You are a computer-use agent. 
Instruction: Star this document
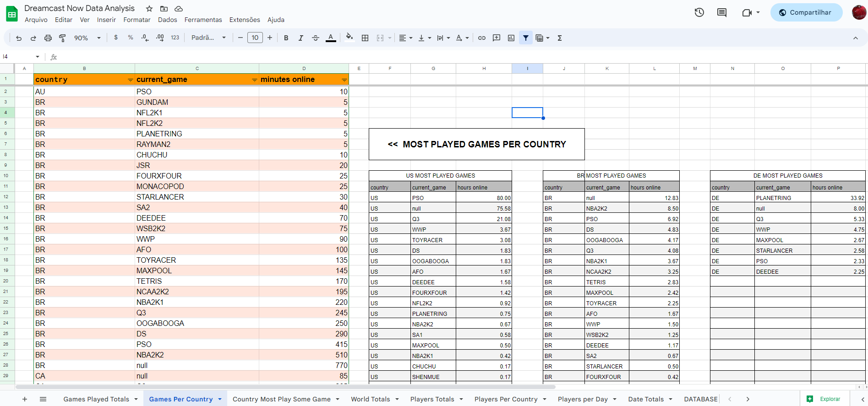coord(149,9)
